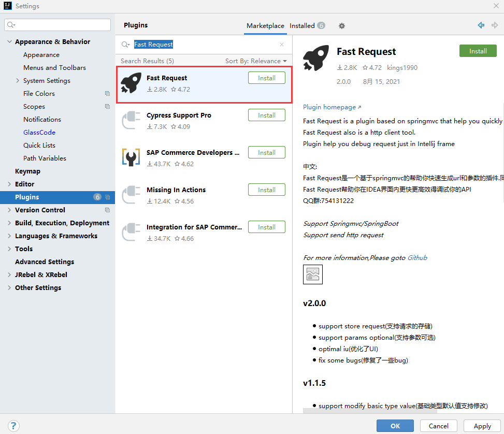The width and height of the screenshot is (504, 434).
Task: Clear the plugin search with the X icon
Action: [x=282, y=45]
